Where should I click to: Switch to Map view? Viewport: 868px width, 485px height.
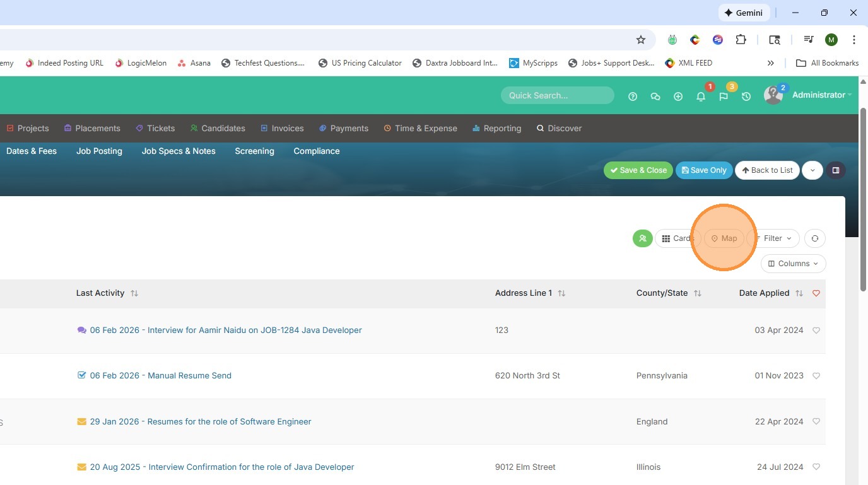724,238
